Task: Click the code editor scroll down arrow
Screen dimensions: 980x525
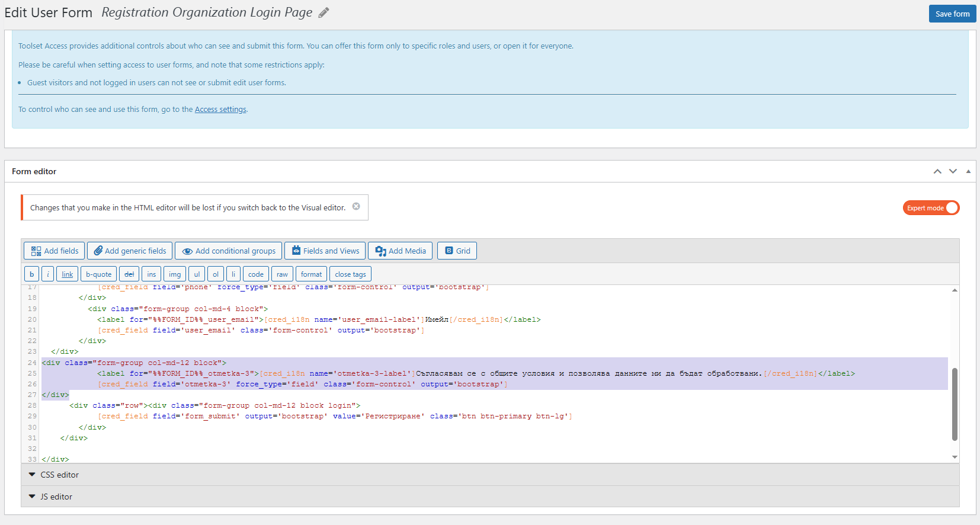Action: (955, 457)
